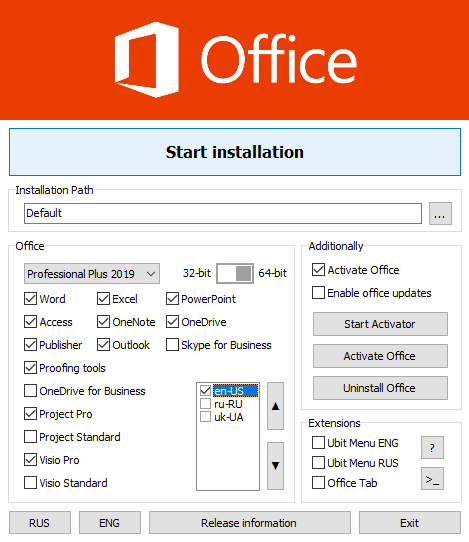Open Release information
The height and width of the screenshot is (542, 469).
(x=250, y=523)
